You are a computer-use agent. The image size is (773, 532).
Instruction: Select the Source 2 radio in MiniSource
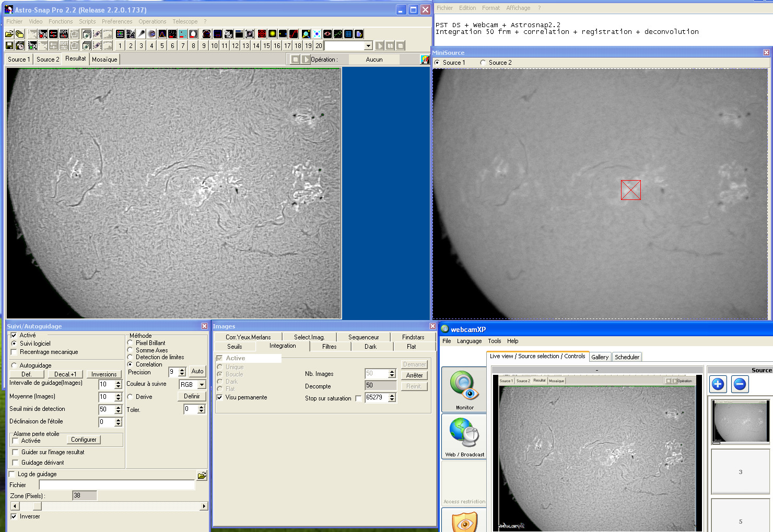point(483,63)
